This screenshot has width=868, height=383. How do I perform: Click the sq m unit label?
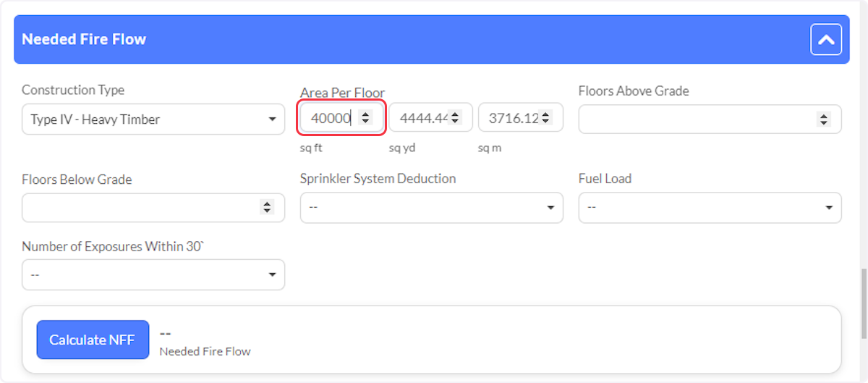[490, 148]
